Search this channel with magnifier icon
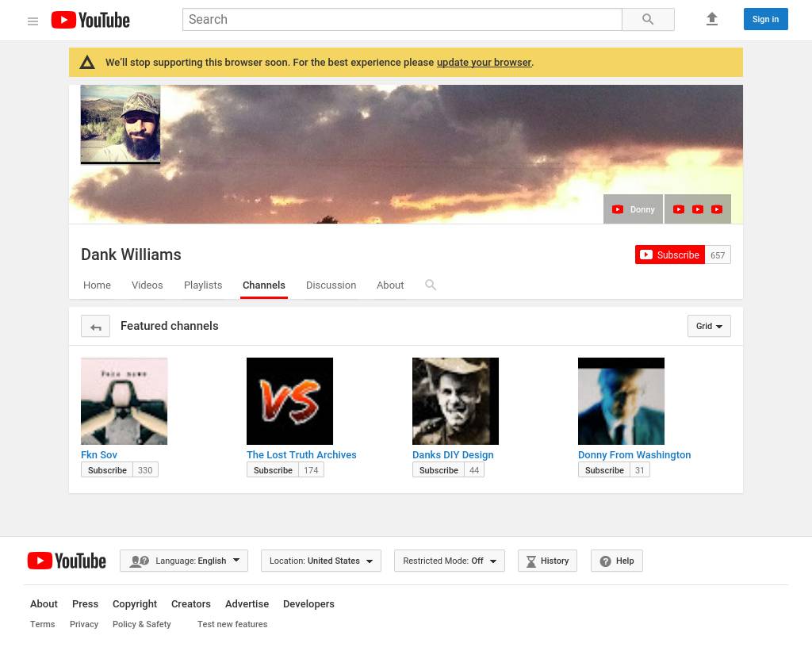 pos(431,285)
